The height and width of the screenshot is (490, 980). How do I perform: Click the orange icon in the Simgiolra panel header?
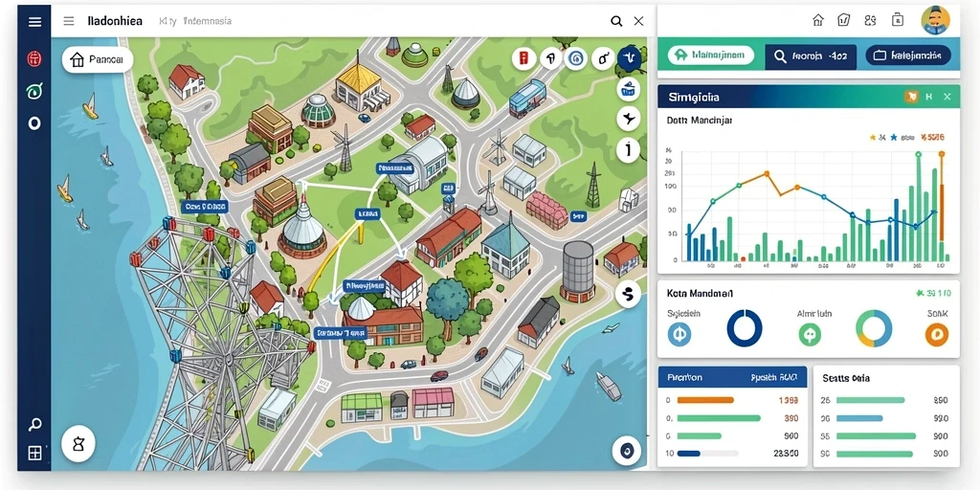tap(911, 97)
